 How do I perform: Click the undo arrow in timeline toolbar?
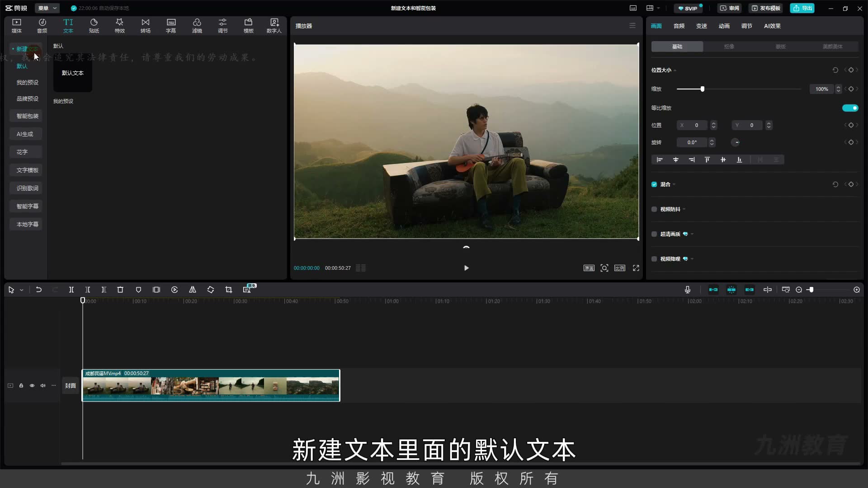click(x=39, y=290)
